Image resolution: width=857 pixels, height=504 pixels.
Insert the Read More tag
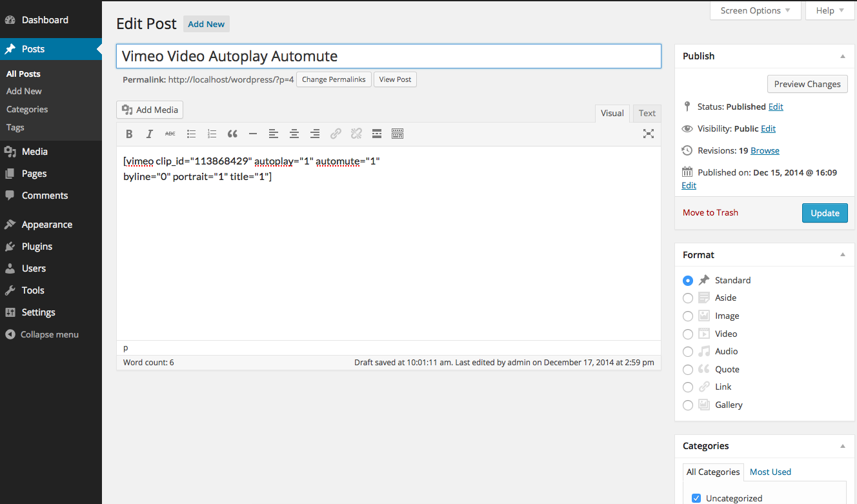click(x=377, y=134)
